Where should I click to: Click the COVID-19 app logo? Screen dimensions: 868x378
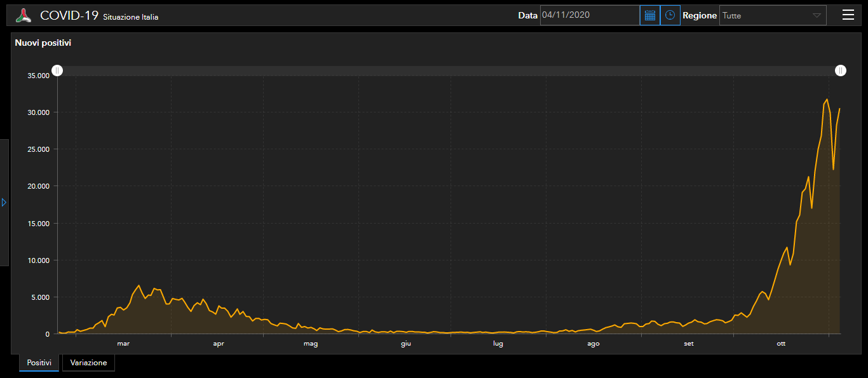(24, 16)
